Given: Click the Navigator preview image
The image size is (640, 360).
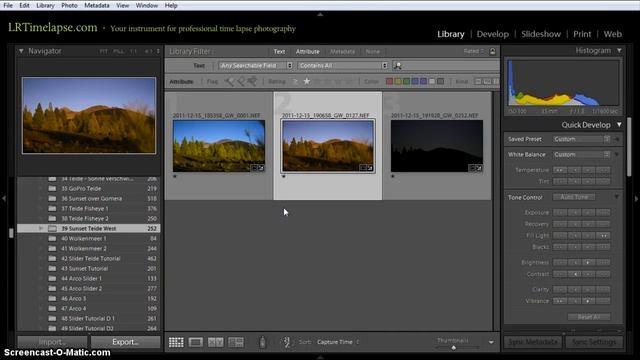Looking at the screenshot, I should click(89, 116).
